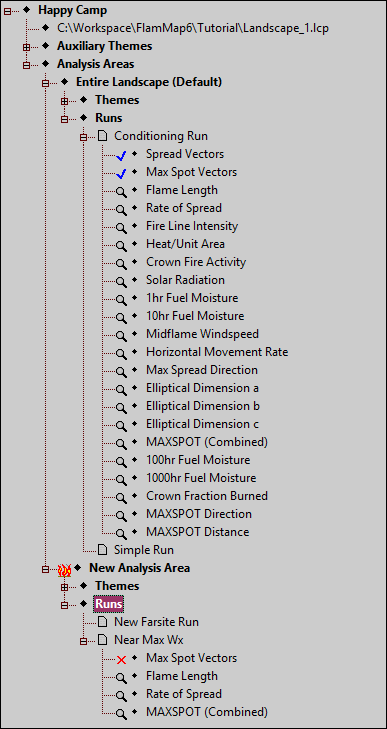Click the document icon for New Farsite Run

pyautogui.click(x=102, y=623)
